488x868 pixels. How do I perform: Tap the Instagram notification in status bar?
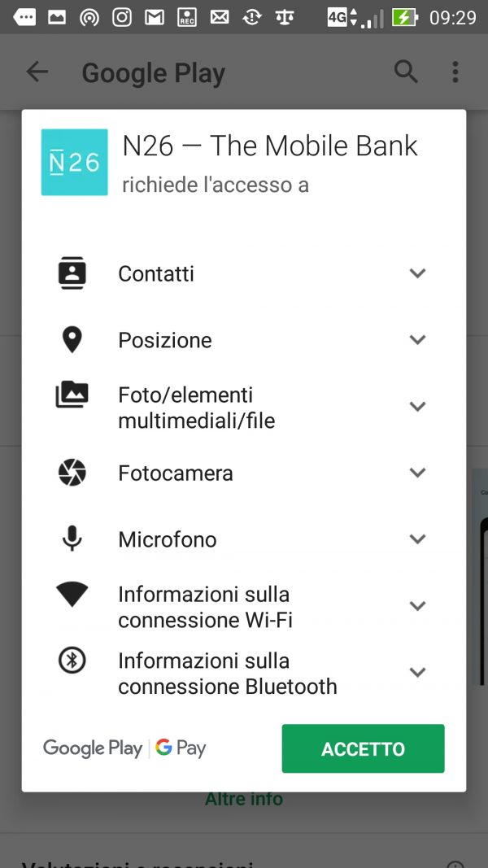click(x=122, y=17)
